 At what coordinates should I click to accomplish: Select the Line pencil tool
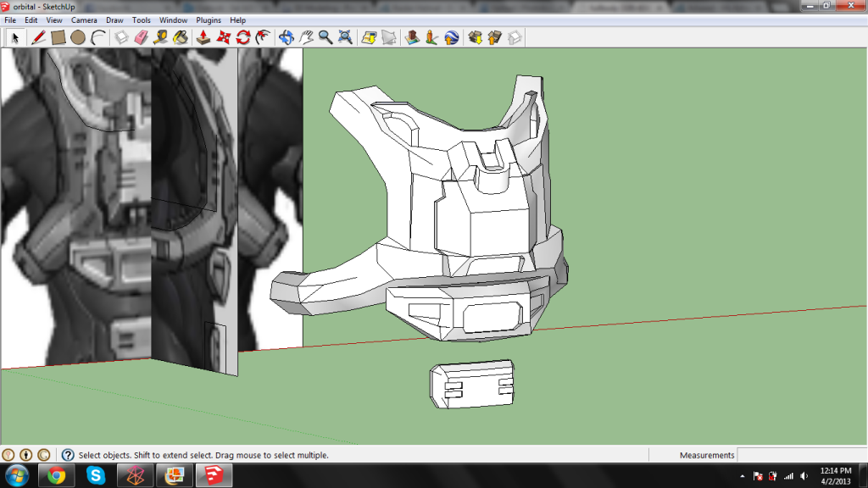click(38, 37)
